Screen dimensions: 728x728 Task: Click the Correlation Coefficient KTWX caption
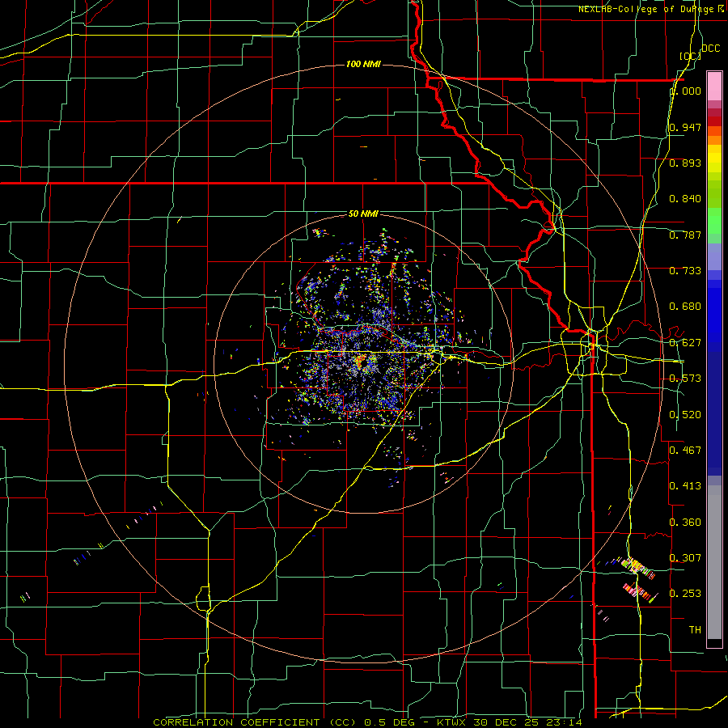point(368,722)
